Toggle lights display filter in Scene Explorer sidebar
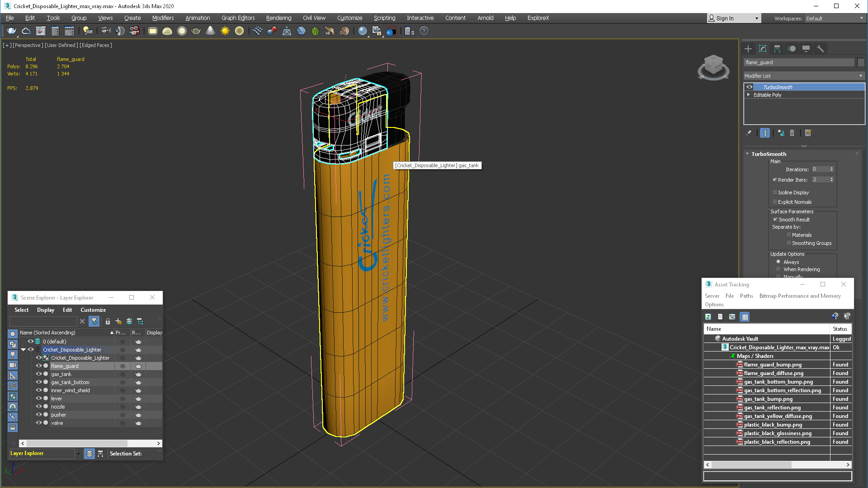This screenshot has height=488, width=868. 13,355
